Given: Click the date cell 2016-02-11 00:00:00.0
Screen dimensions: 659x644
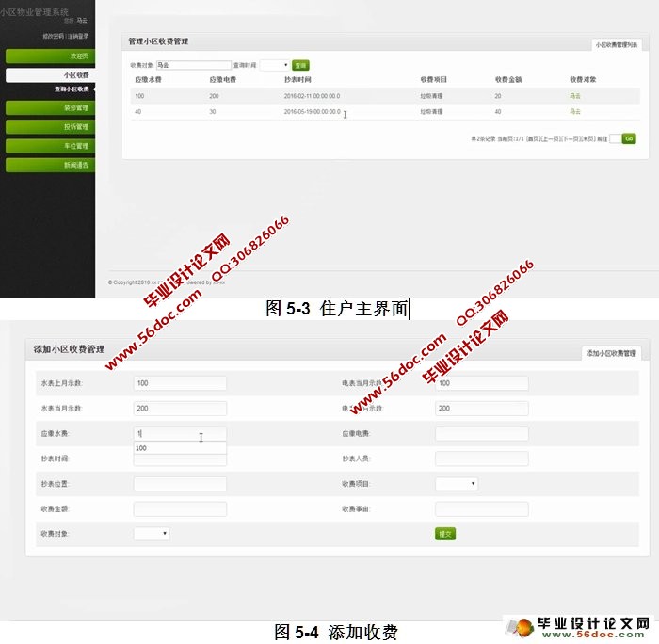Looking at the screenshot, I should (x=312, y=96).
